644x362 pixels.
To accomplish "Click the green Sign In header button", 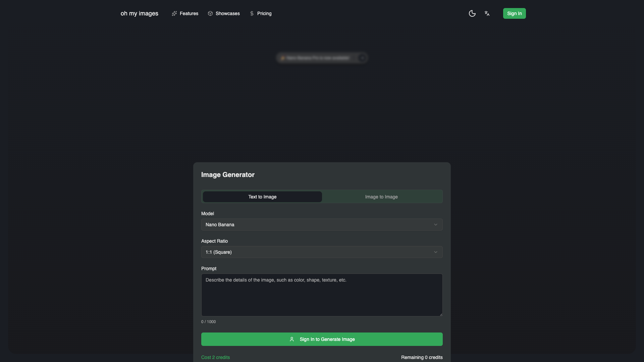I will (514, 13).
